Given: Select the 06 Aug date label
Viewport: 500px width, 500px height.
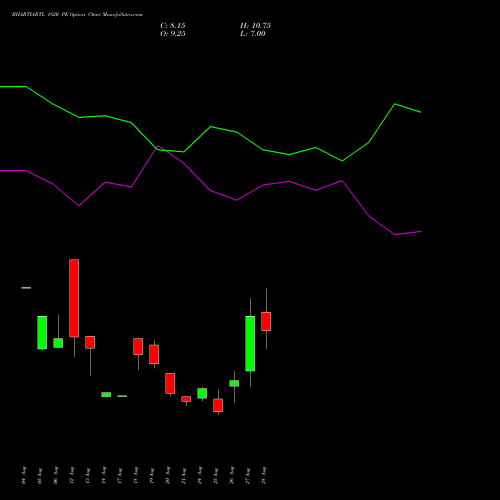Looking at the screenshot, I should tap(56, 475).
